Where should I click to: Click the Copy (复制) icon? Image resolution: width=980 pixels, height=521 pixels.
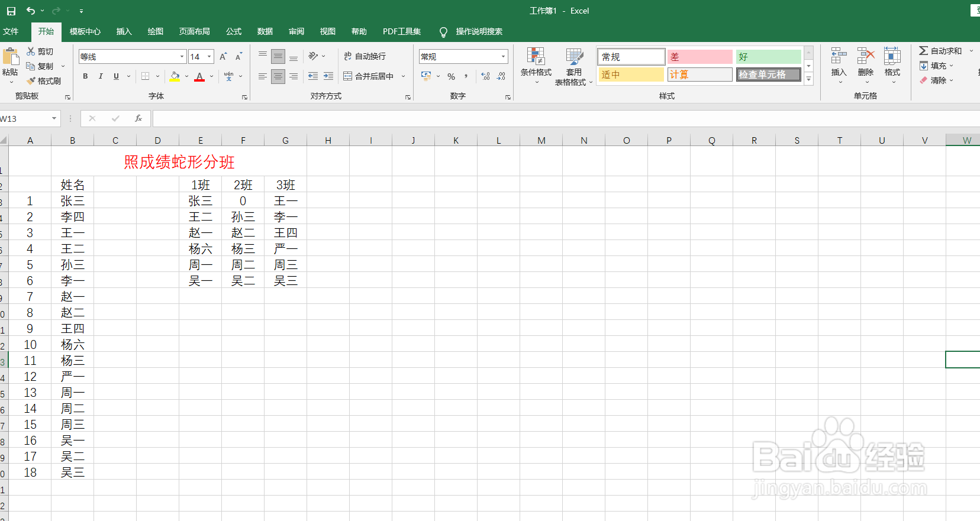(31, 66)
